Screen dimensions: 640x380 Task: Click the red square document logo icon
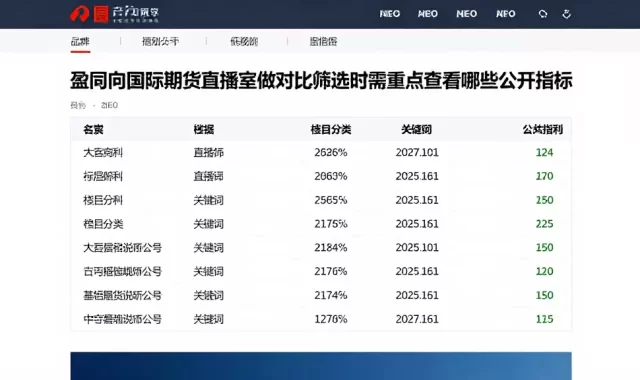(101, 14)
